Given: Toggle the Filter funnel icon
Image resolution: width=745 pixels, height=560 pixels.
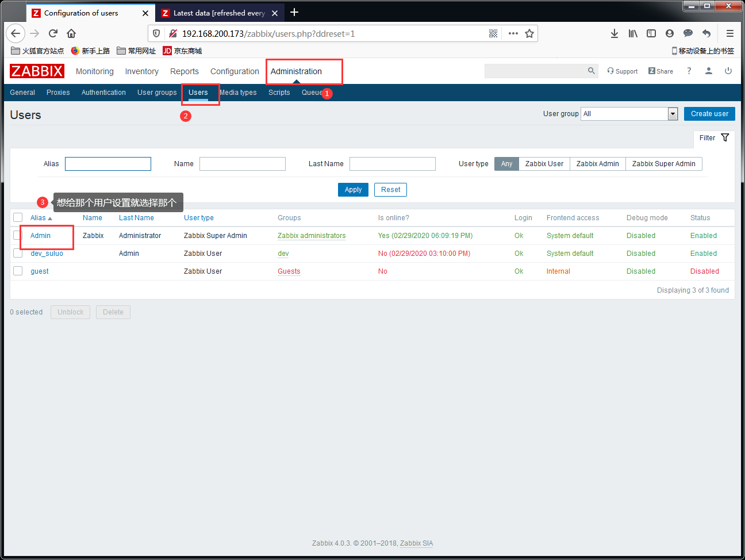Looking at the screenshot, I should pos(725,137).
